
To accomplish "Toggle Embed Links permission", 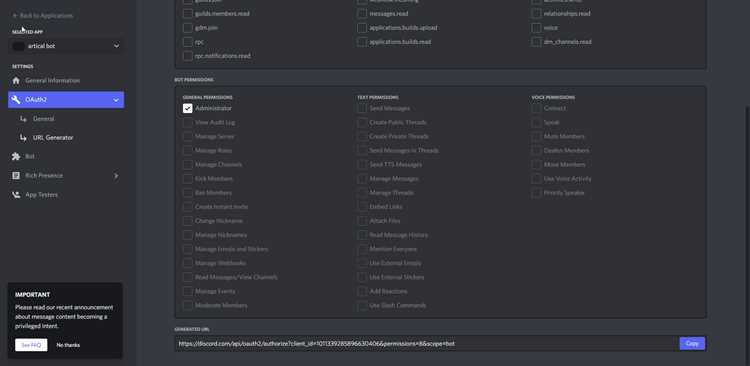I will [x=362, y=207].
